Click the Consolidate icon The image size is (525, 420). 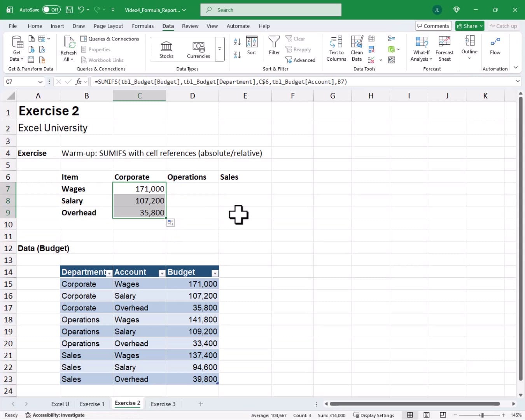coord(392,39)
